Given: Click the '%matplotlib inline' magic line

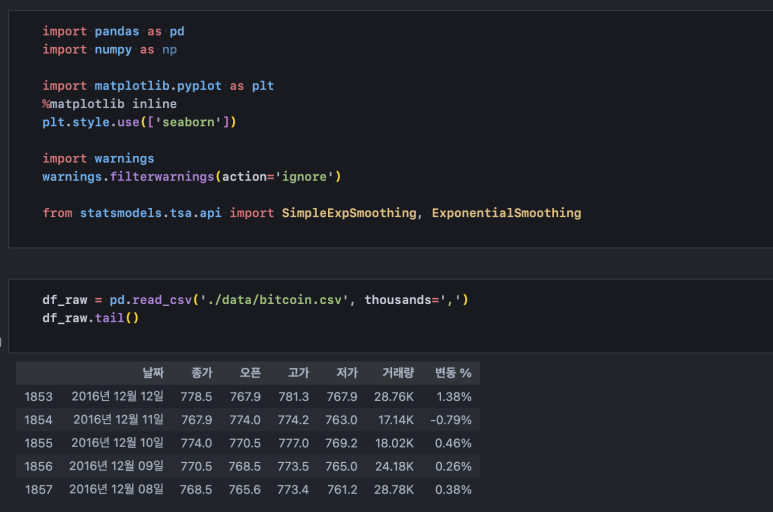Looking at the screenshot, I should pos(109,104).
